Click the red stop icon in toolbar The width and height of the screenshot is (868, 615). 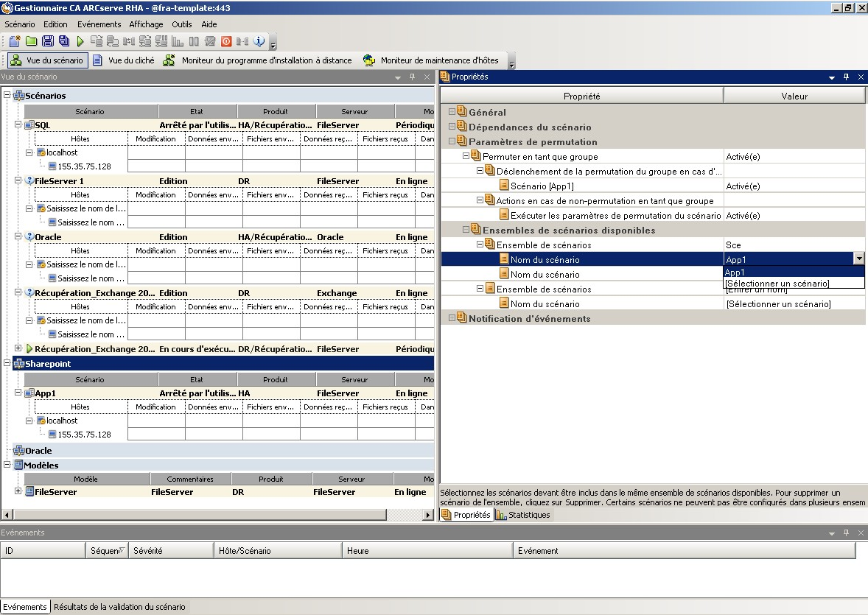(x=226, y=41)
